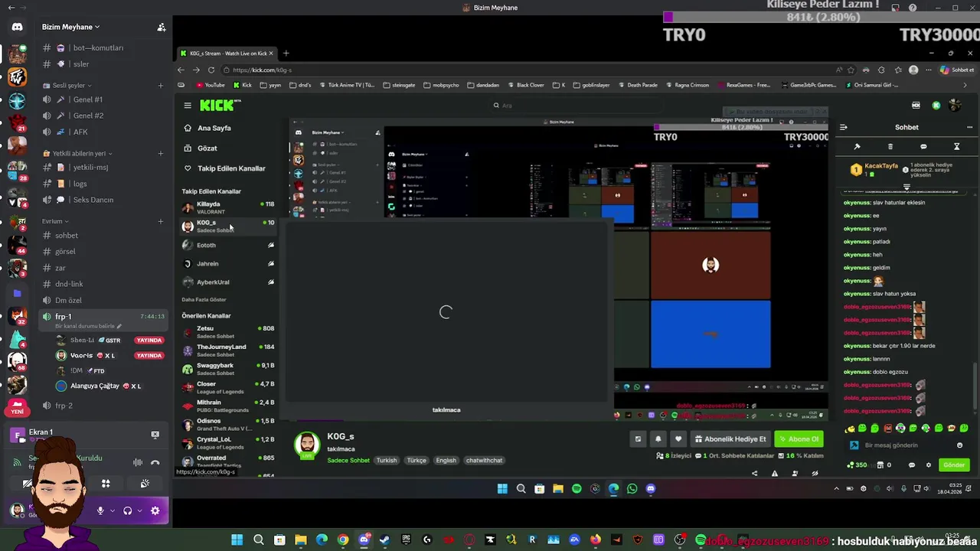
Task: Collapse the Evrium category
Action: click(x=56, y=221)
